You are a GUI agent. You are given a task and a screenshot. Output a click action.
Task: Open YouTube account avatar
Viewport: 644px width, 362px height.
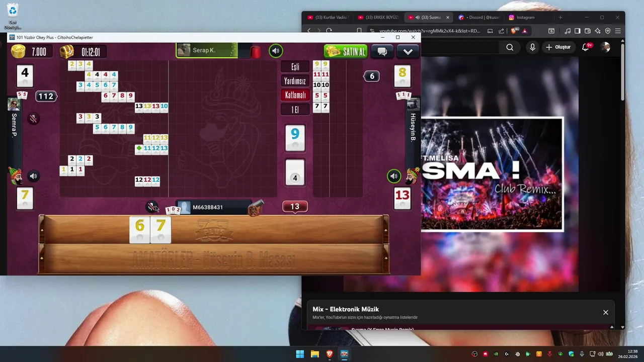[x=605, y=47]
